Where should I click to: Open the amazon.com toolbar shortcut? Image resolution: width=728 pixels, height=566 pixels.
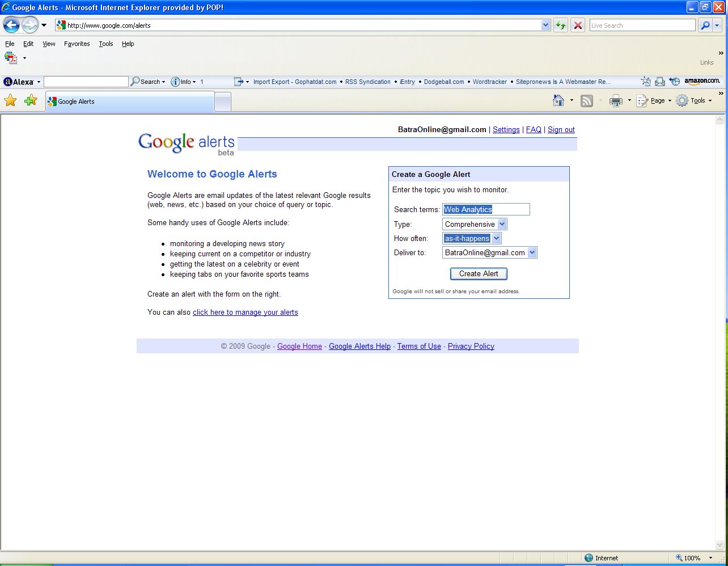click(x=702, y=81)
